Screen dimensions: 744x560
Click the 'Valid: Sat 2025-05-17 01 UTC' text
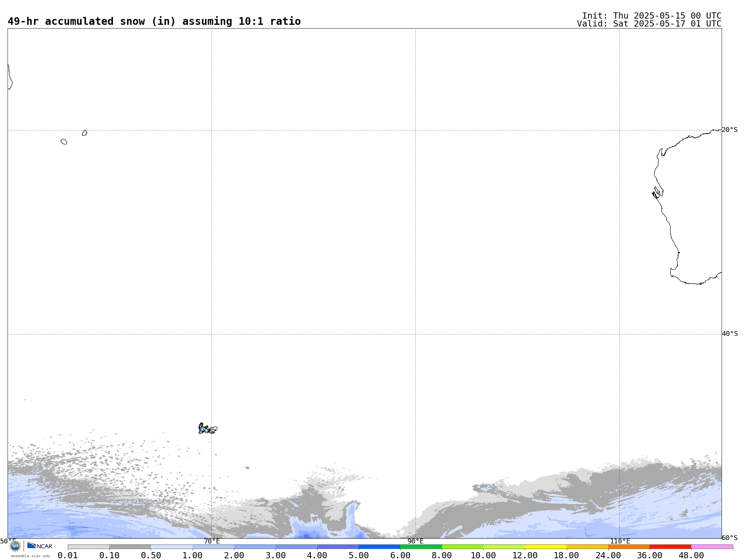649,24
